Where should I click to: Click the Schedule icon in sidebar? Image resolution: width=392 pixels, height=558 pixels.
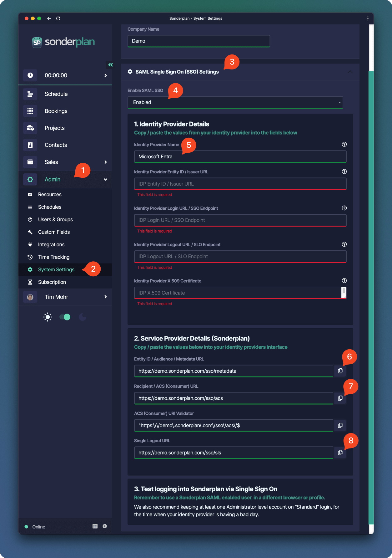pos(30,94)
